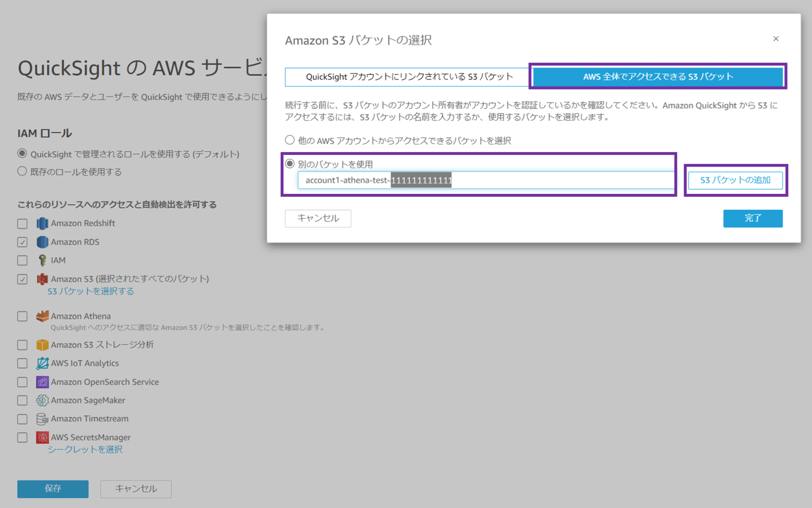Image resolution: width=812 pixels, height=508 pixels.
Task: Open AWS 全体でアクセスできる S3 バケット tab
Action: (x=658, y=77)
